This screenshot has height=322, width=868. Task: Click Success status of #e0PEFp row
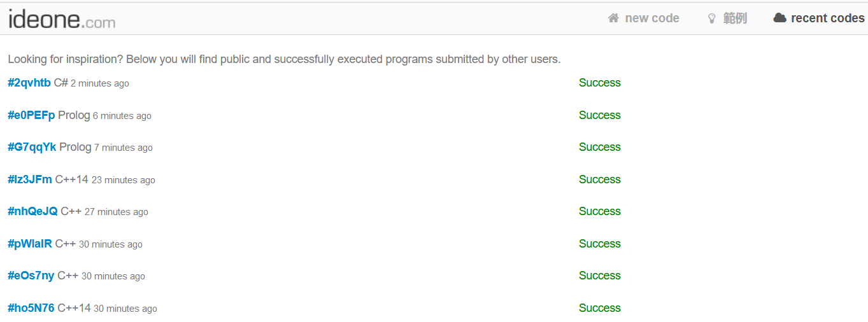pos(599,115)
